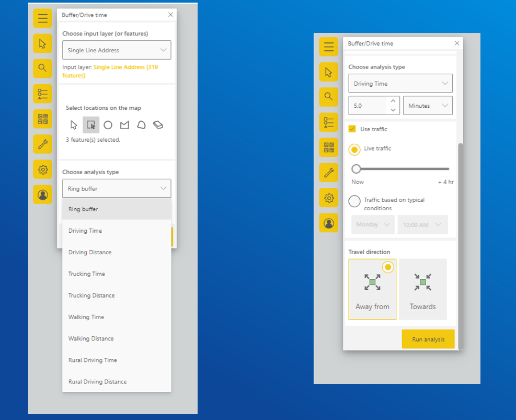Viewport: 516px width, 420px height.
Task: Open the Monday day-of-week dropdown
Action: click(372, 224)
